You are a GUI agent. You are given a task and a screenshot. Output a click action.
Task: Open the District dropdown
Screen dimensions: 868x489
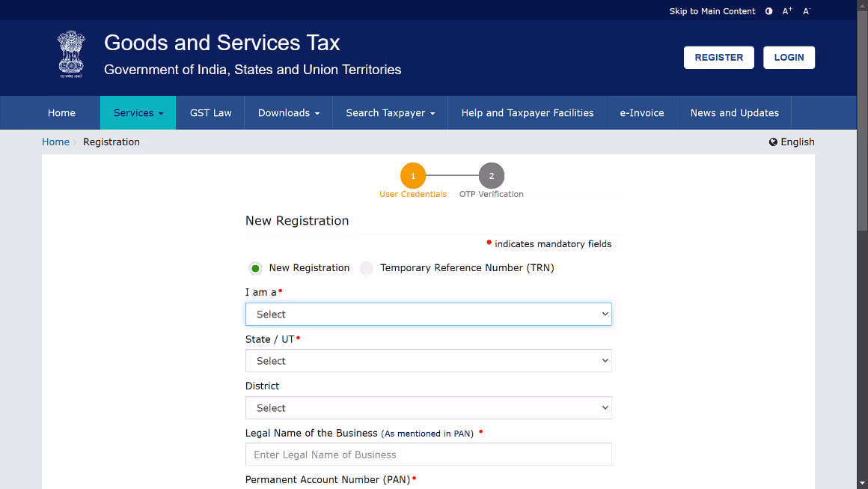(429, 407)
